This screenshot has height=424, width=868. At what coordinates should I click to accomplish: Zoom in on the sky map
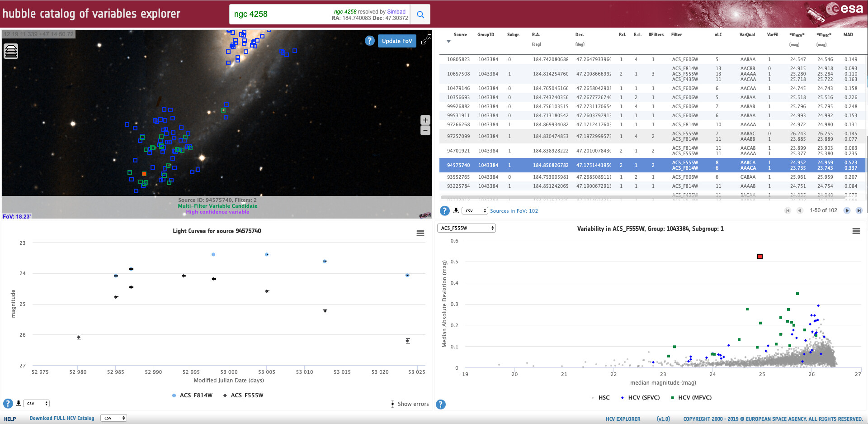coord(425,120)
